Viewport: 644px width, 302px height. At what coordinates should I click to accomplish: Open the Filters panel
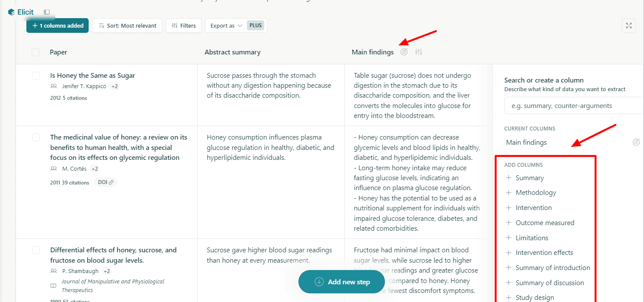coord(183,25)
